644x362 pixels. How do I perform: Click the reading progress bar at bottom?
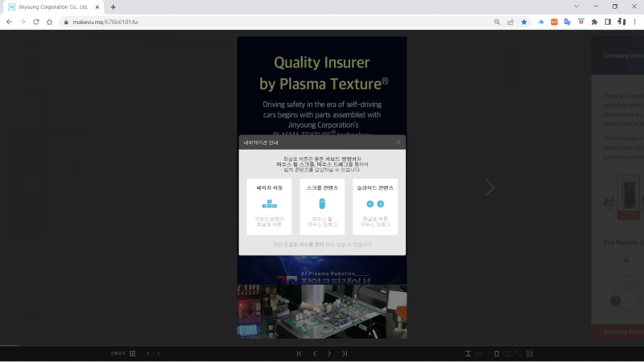click(x=322, y=346)
